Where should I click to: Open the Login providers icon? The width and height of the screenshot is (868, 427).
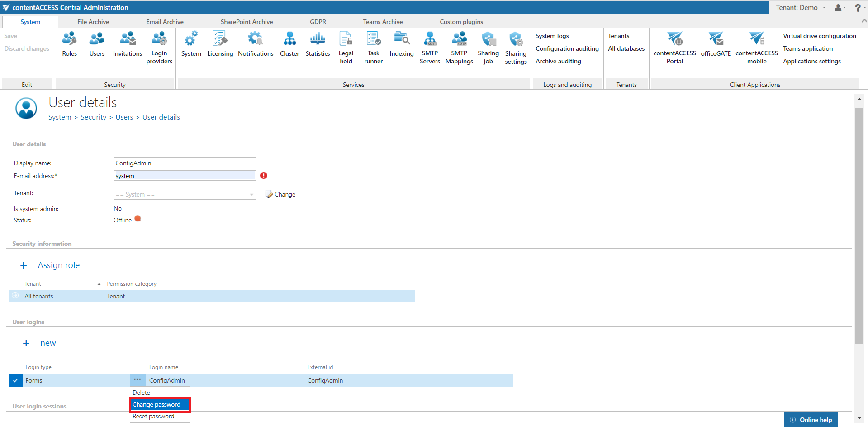coord(159,48)
